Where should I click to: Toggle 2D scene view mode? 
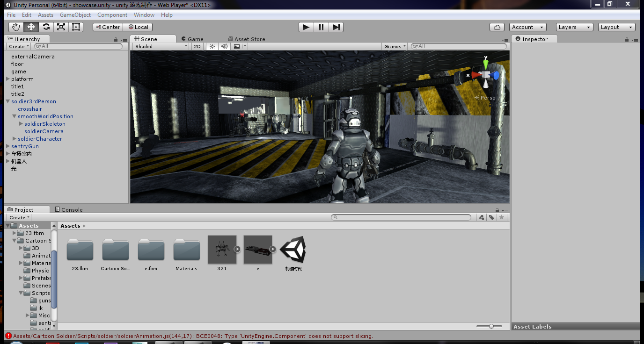pyautogui.click(x=198, y=46)
